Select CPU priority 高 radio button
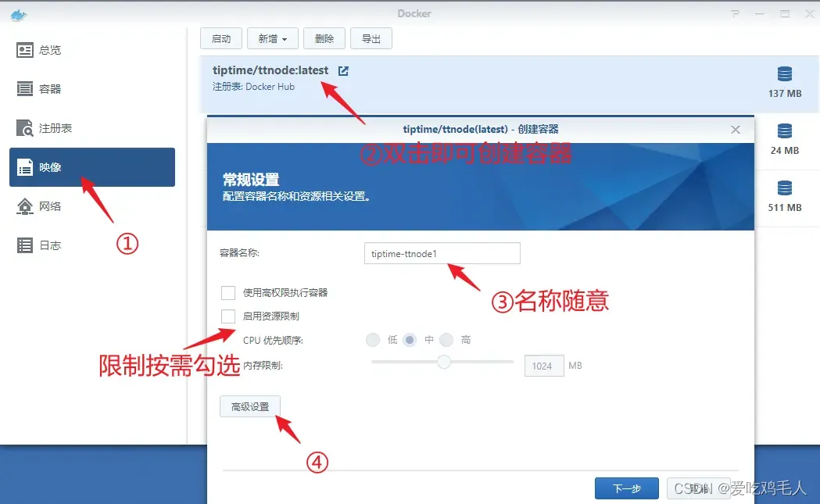 [446, 340]
